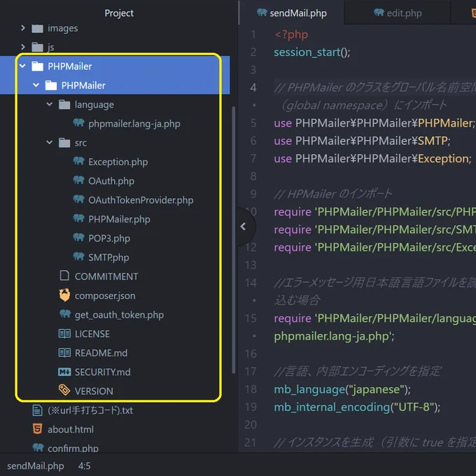Click the HTML5 icon beside about.html
The height and width of the screenshot is (476, 476).
pos(37,429)
